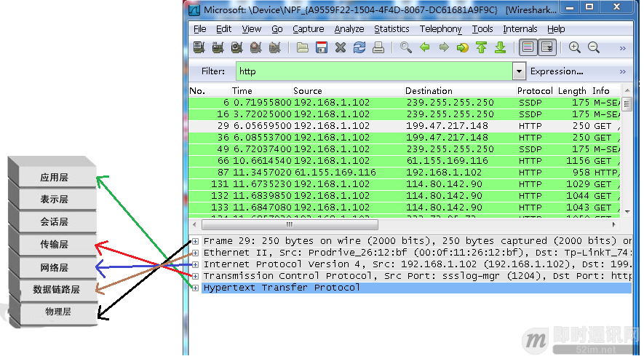Click the vertical scrollbar down arrow
Viewport: 644px width, 359px height.
click(x=627, y=211)
